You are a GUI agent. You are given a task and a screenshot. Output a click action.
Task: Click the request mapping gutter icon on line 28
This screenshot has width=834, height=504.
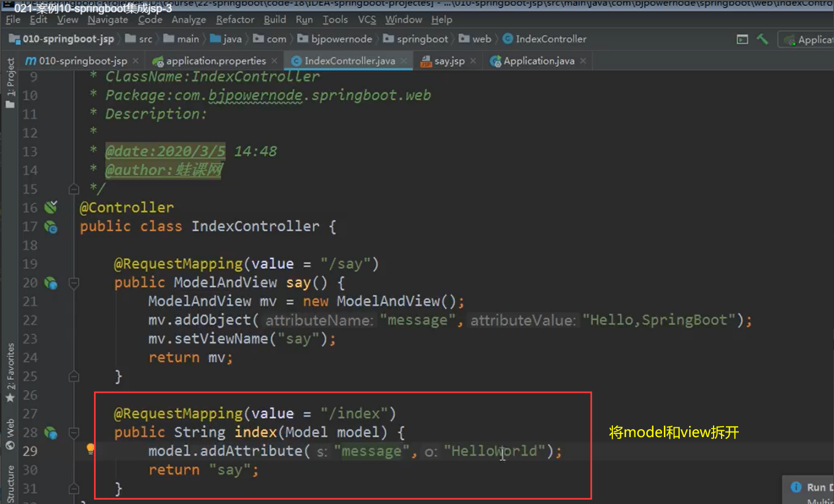(x=50, y=433)
